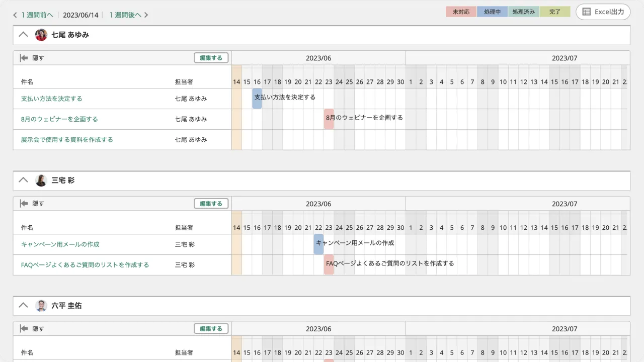
Task: Click the hide-columns icon in 三宅 彩's section
Action: pyautogui.click(x=23, y=203)
